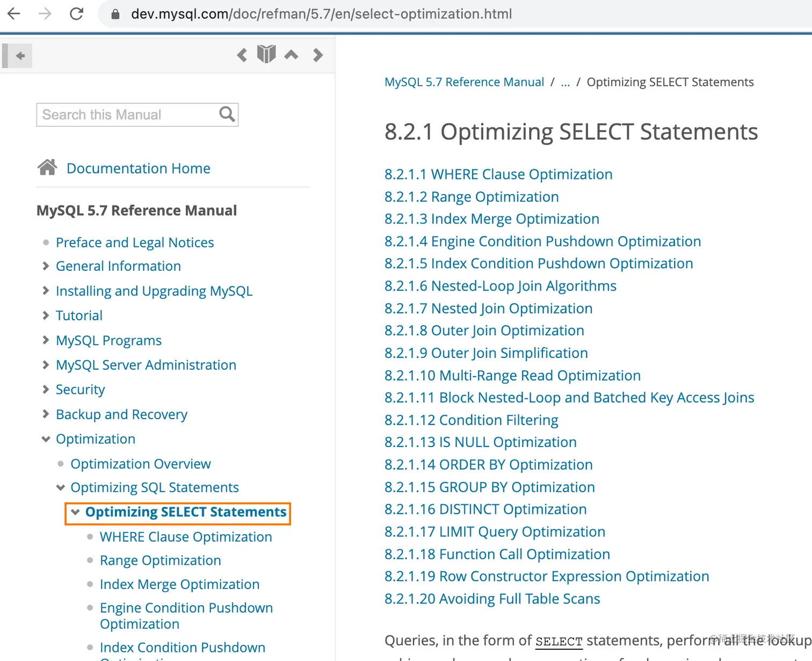Open WHERE Clause Optimization in sidebar
The width and height of the screenshot is (812, 661).
(186, 537)
